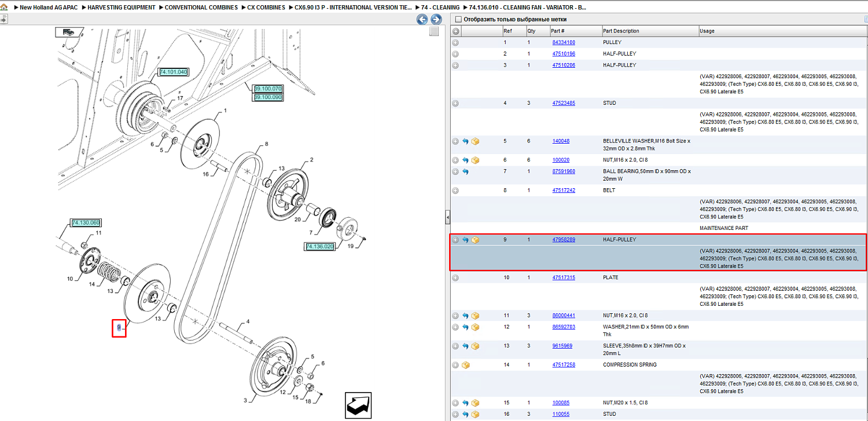
Task: Open the New Holland AG APAC breadcrumb
Action: (49, 8)
